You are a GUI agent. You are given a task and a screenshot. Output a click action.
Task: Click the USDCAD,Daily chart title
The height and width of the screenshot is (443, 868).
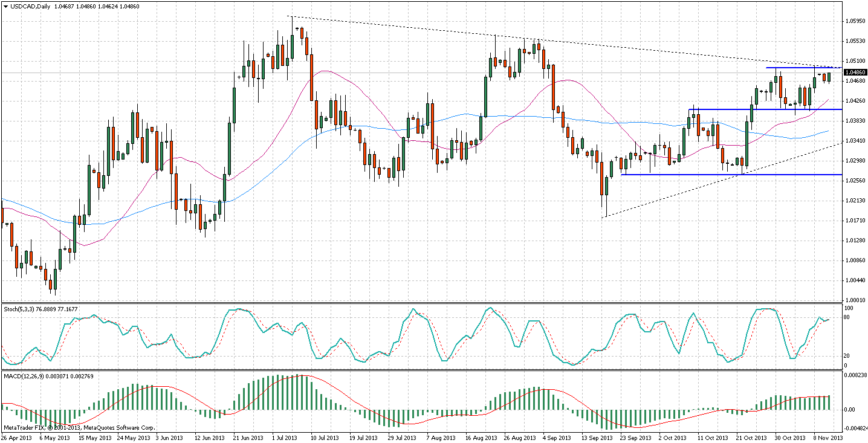pos(30,6)
